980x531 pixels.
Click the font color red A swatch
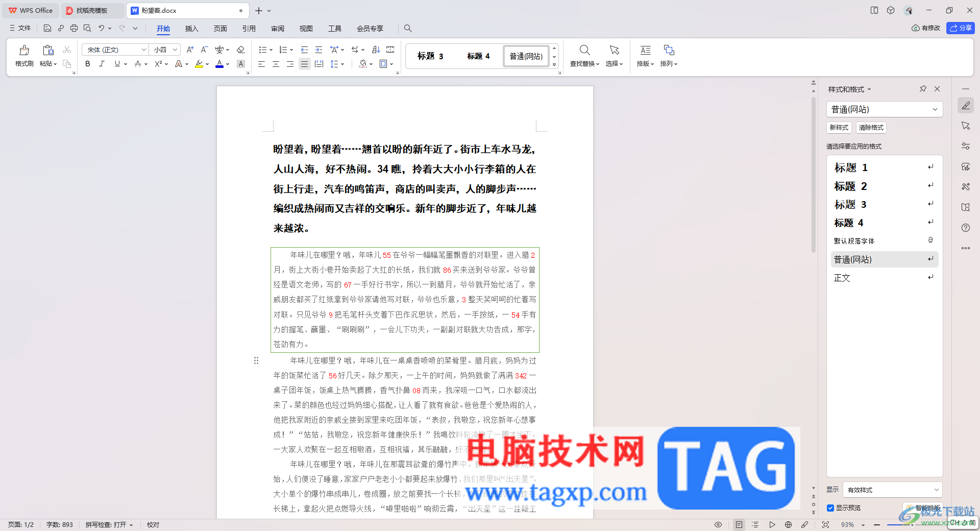tap(219, 64)
